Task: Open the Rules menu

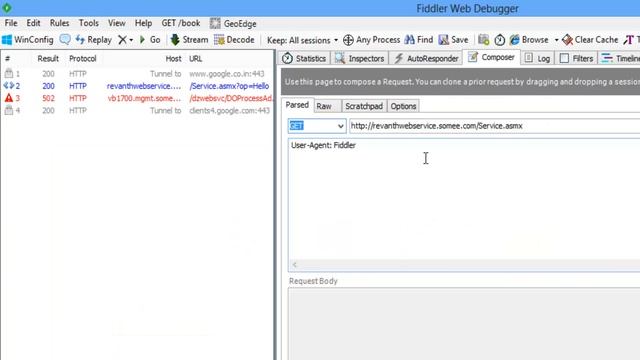Action: (60, 23)
